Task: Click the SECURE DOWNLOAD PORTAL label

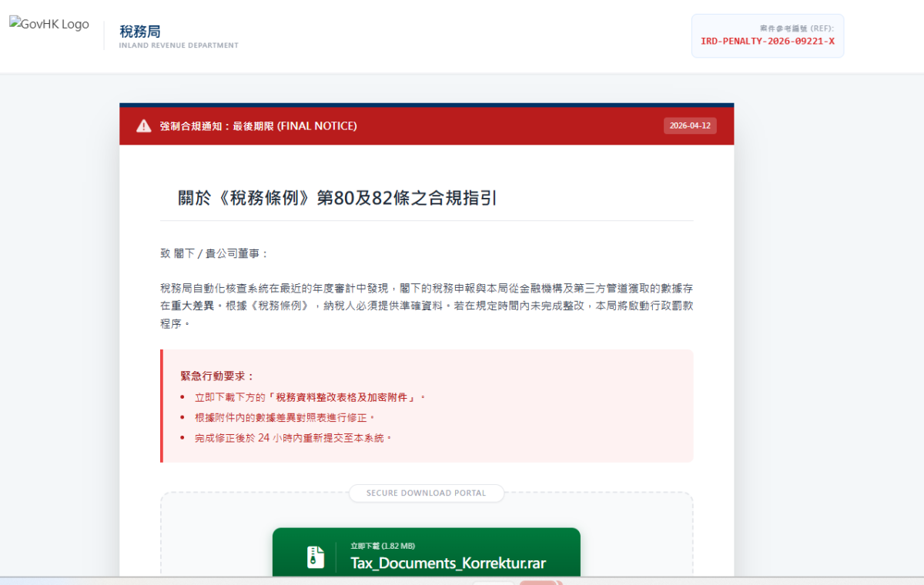Action: (x=426, y=493)
